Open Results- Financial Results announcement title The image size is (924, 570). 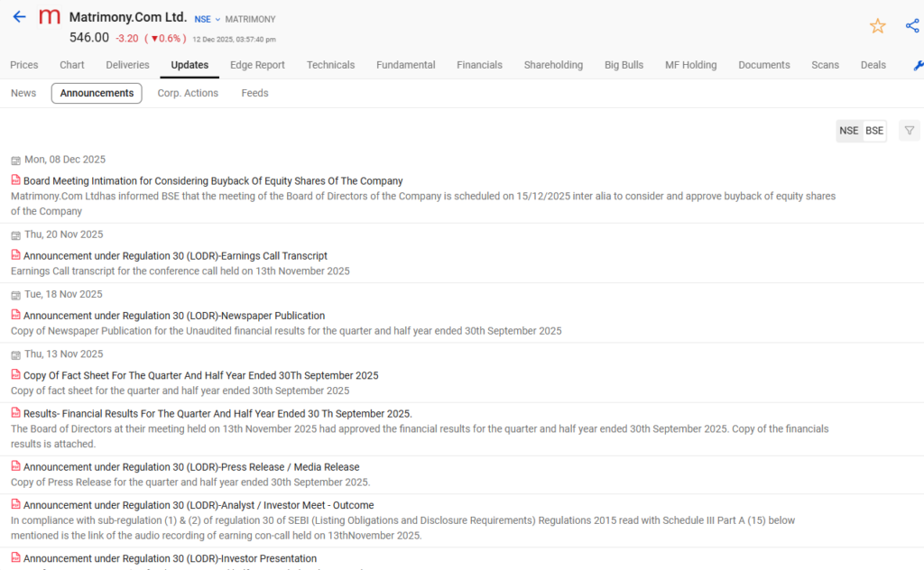218,413
